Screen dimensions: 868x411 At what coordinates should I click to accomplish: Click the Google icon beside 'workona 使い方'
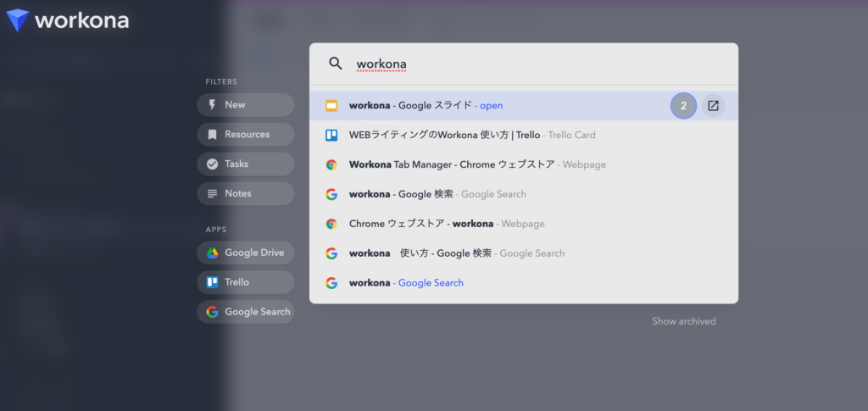click(331, 253)
